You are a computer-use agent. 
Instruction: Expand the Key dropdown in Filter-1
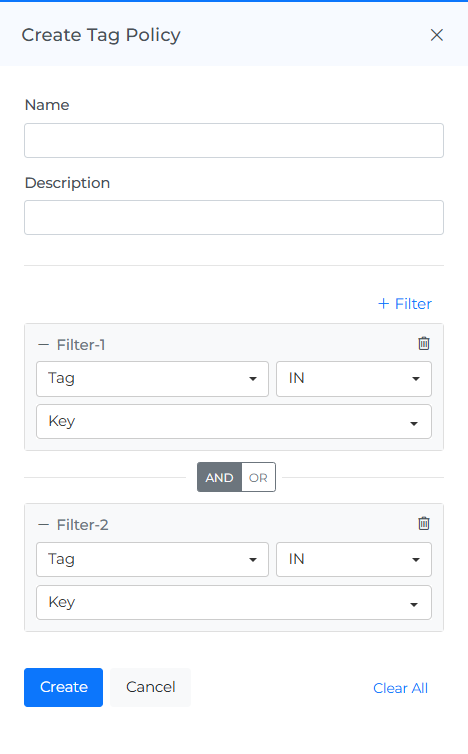point(234,422)
